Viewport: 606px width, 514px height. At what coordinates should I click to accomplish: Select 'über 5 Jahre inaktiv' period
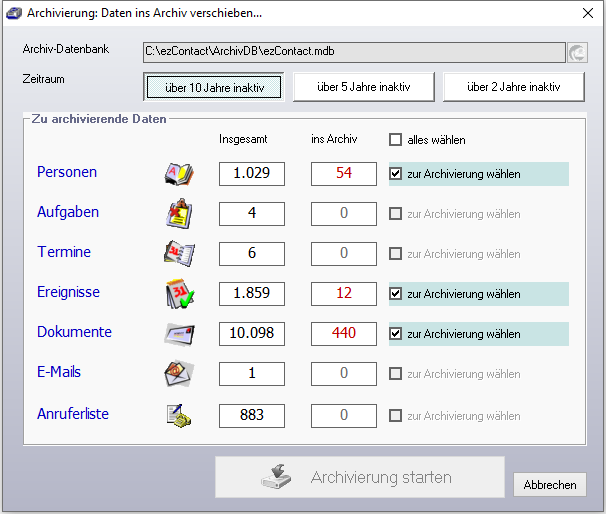pyautogui.click(x=365, y=87)
